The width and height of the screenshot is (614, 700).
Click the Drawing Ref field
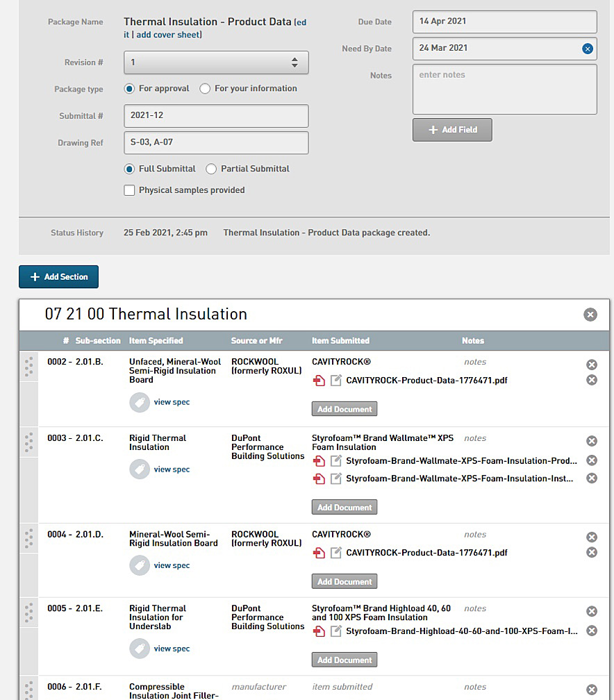pyautogui.click(x=216, y=143)
